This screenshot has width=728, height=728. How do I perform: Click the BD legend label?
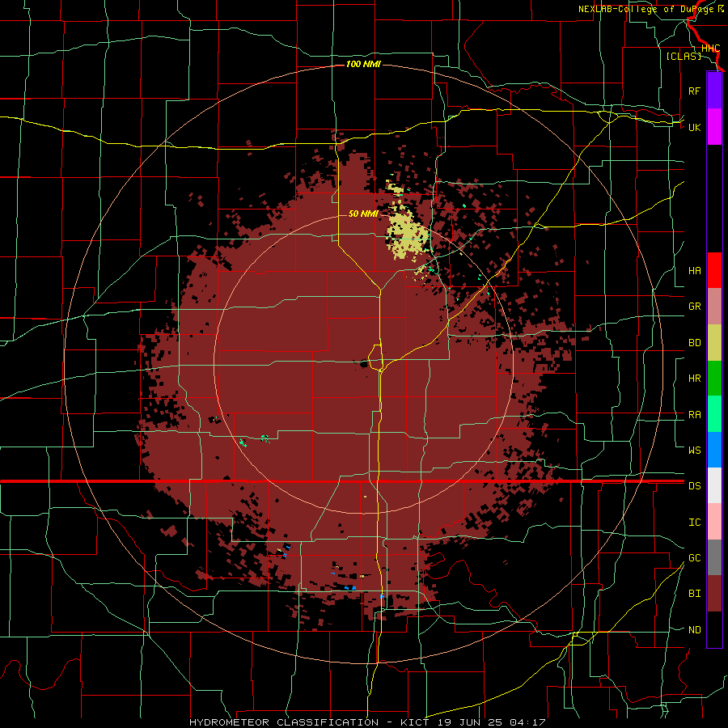coord(695,343)
